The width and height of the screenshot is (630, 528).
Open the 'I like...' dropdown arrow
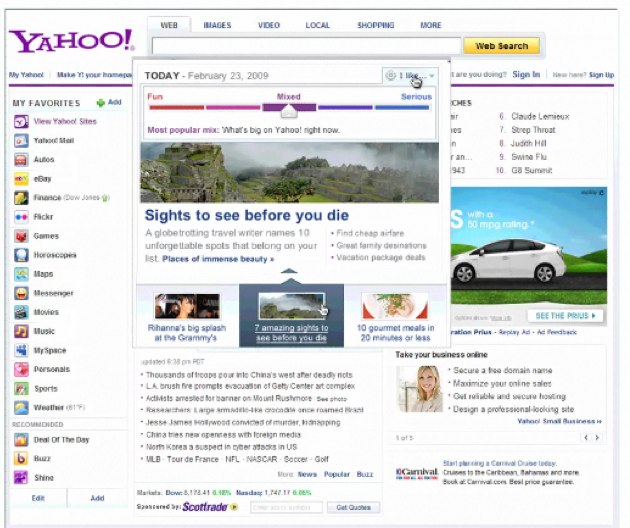coord(432,76)
